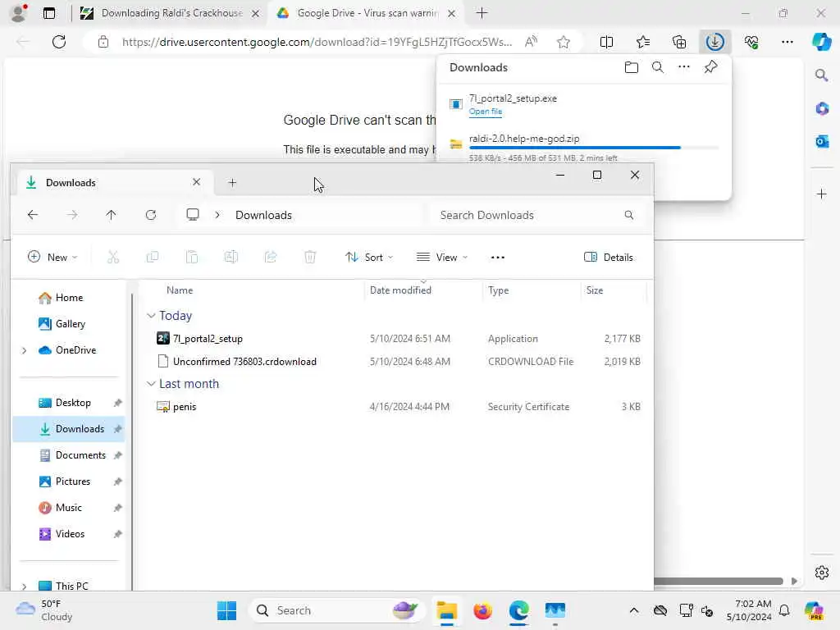Collapse the Today file group
This screenshot has height=630, width=840.
(151, 316)
